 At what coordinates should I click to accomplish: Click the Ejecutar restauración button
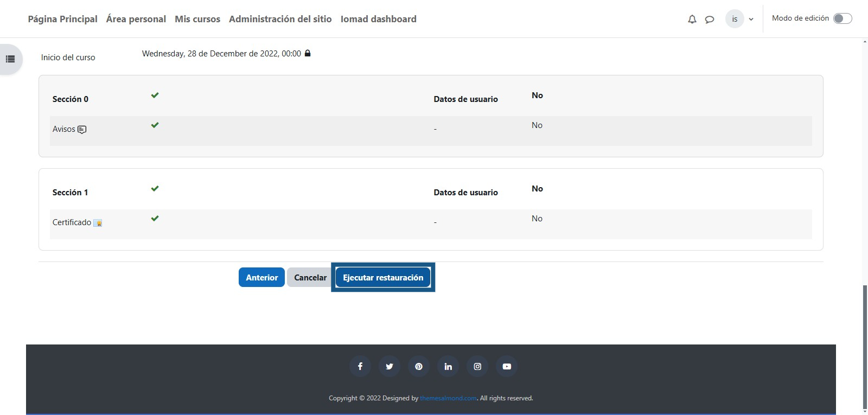coord(383,277)
